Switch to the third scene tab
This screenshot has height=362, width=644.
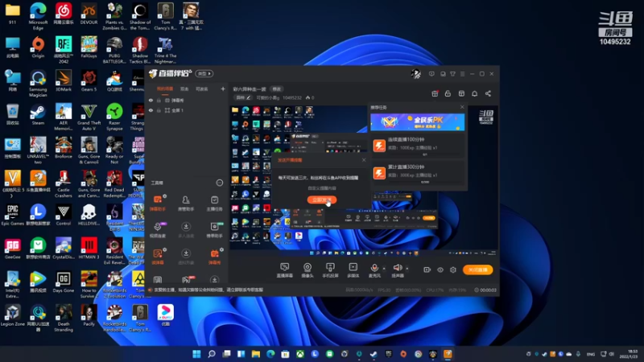[202, 88]
